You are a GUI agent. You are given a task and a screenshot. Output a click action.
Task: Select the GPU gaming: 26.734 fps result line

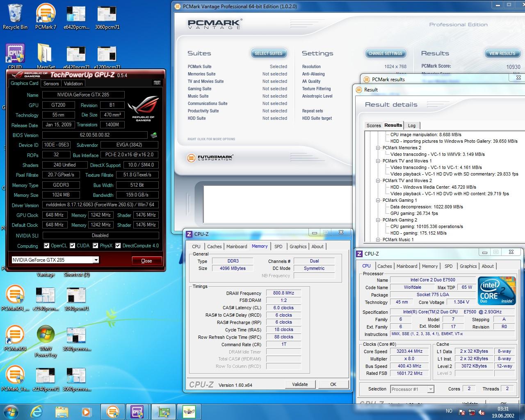(x=414, y=213)
